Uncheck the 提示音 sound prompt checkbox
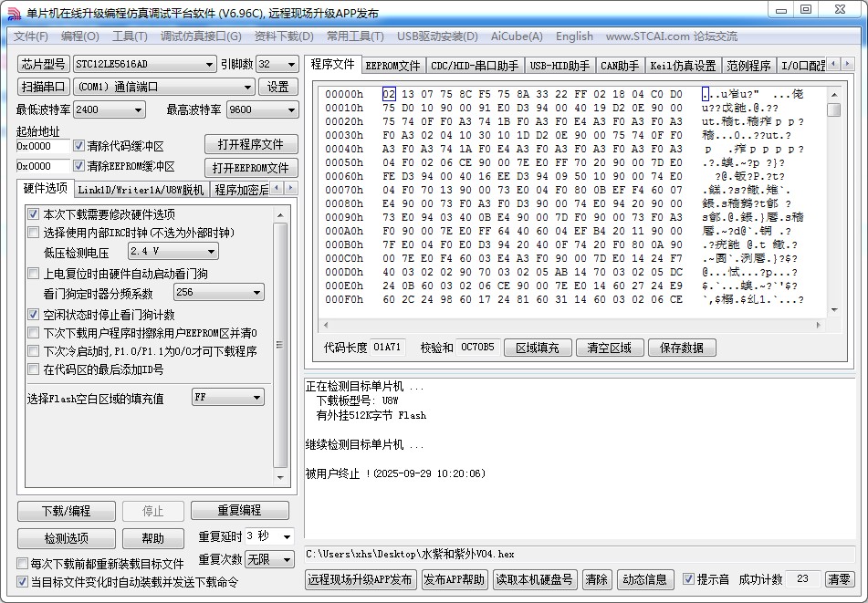 689,579
